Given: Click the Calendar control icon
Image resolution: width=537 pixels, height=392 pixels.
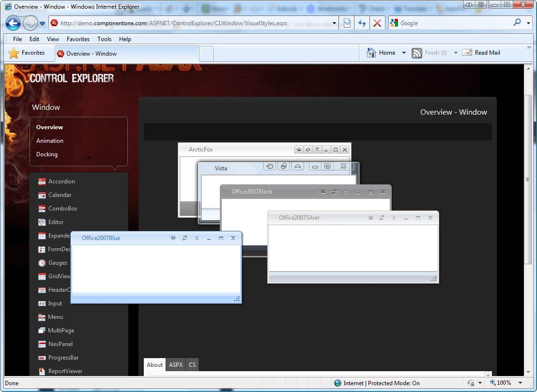Looking at the screenshot, I should (x=42, y=195).
